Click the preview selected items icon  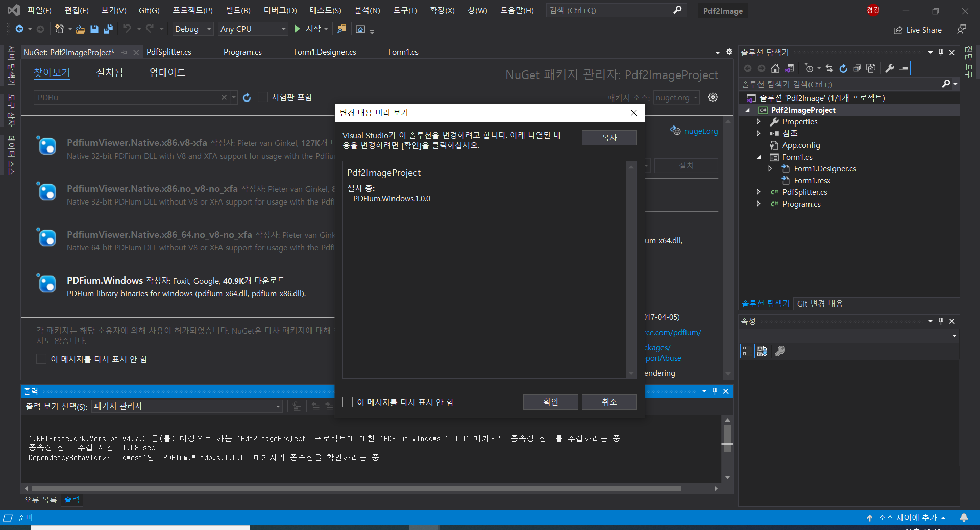pos(904,68)
